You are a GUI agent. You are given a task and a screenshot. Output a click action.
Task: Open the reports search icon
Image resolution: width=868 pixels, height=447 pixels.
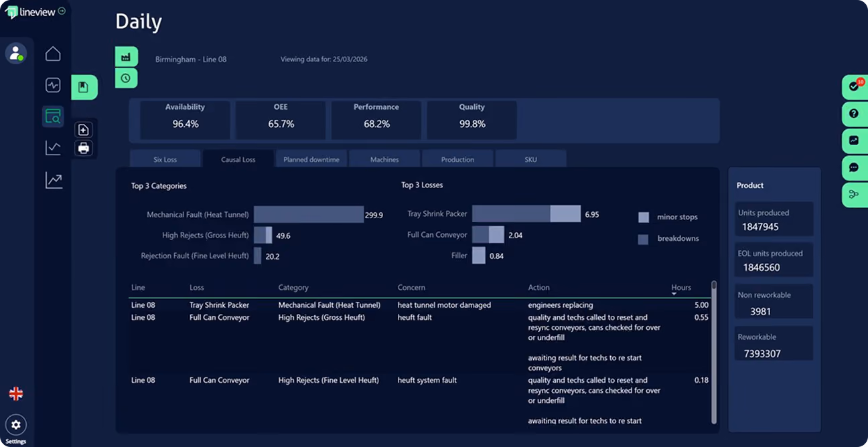pyautogui.click(x=53, y=116)
